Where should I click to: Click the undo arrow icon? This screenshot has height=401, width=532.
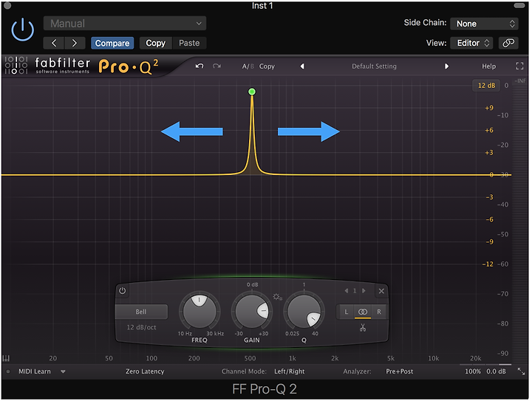[x=199, y=66]
